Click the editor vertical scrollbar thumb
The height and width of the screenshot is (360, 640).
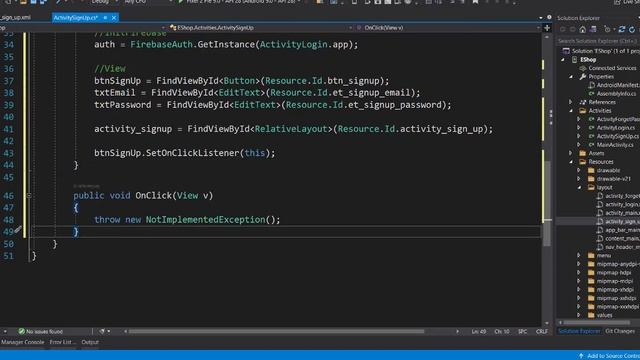tap(547, 204)
